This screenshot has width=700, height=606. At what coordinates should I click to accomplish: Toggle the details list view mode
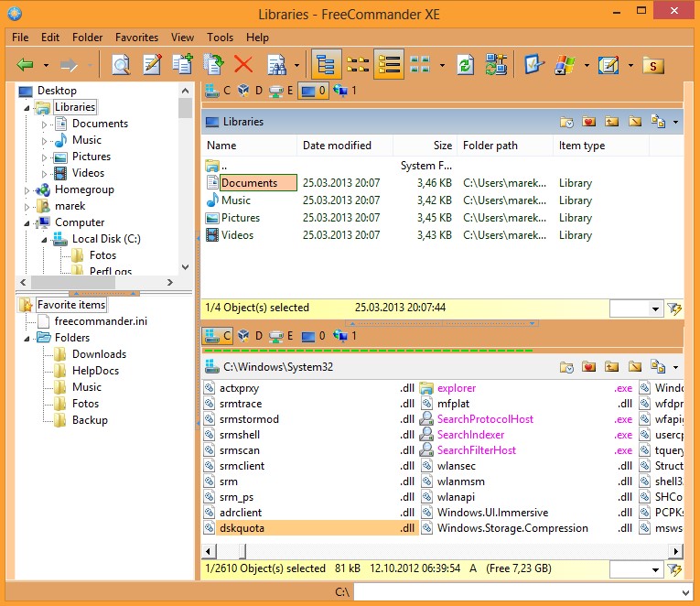(388, 65)
